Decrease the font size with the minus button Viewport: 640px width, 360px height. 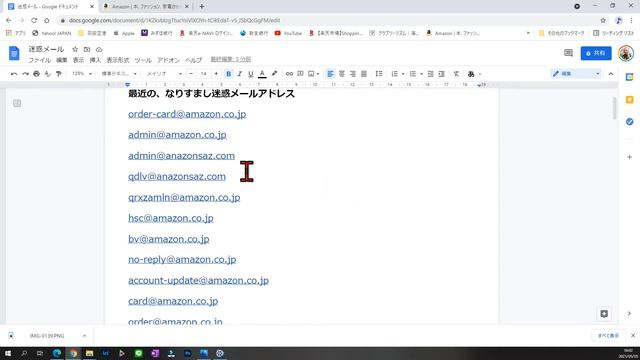click(191, 74)
